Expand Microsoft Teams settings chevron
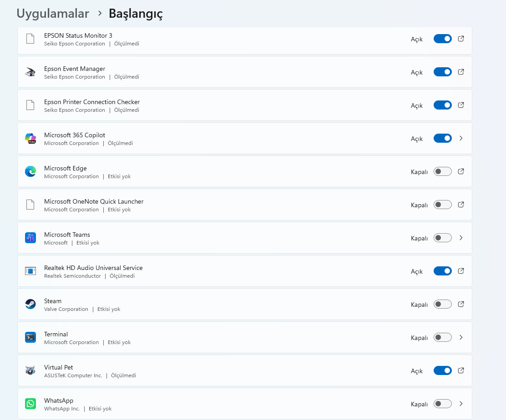Image resolution: width=506 pixels, height=420 pixels. 461,238
